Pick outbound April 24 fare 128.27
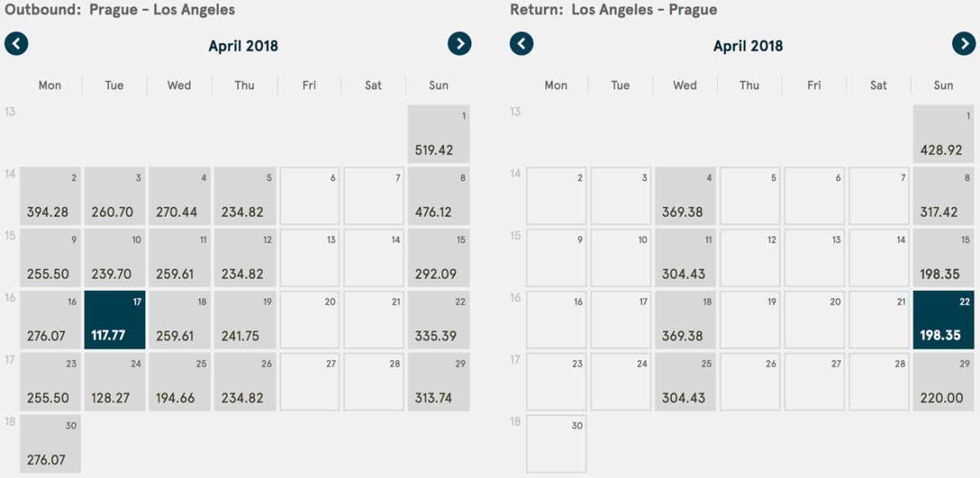The image size is (980, 478). pyautogui.click(x=114, y=382)
